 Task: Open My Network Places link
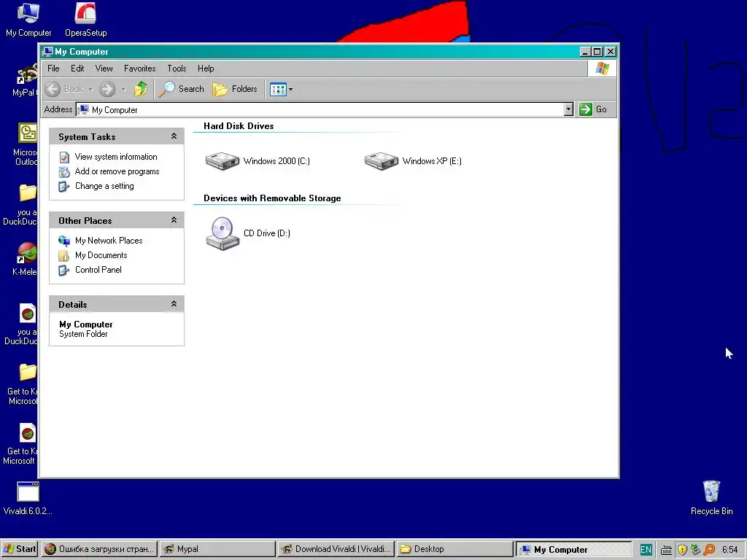pos(109,241)
